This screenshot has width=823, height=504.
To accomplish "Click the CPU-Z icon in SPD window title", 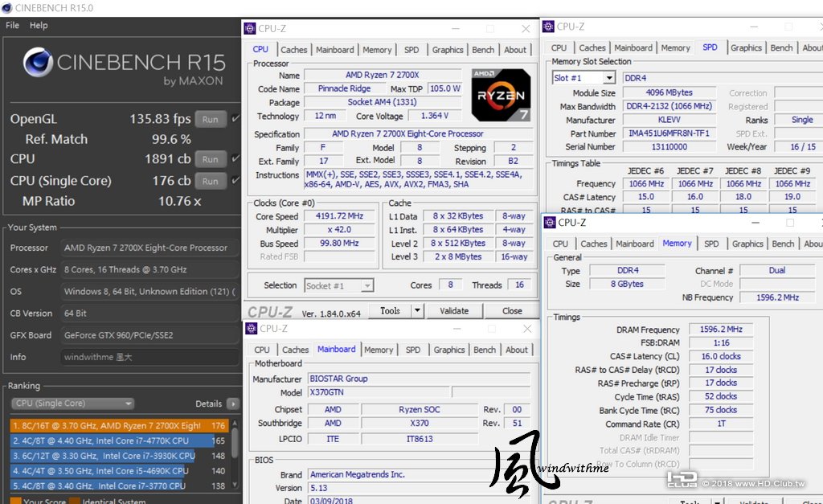I will point(548,27).
